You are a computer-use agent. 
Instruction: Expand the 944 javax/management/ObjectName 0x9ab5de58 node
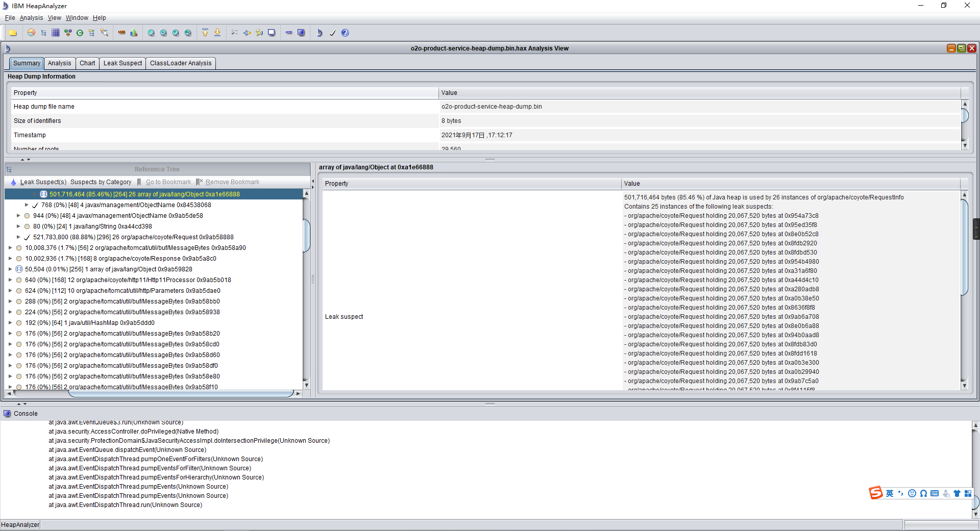18,216
